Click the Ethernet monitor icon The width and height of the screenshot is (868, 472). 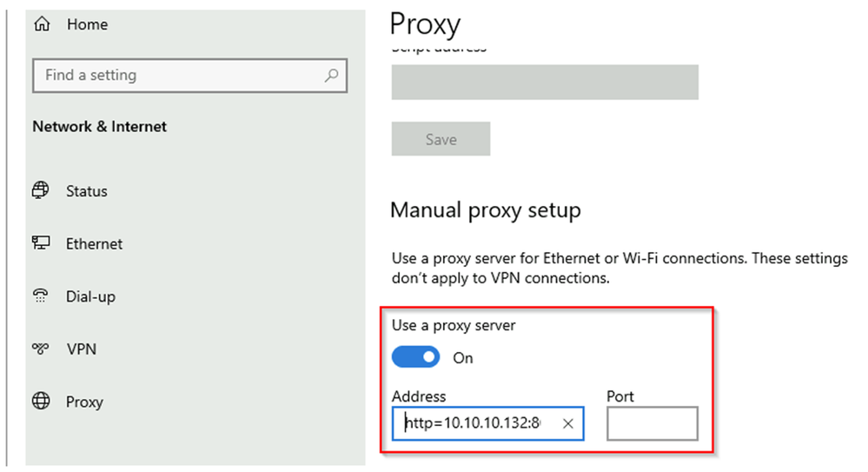[41, 243]
